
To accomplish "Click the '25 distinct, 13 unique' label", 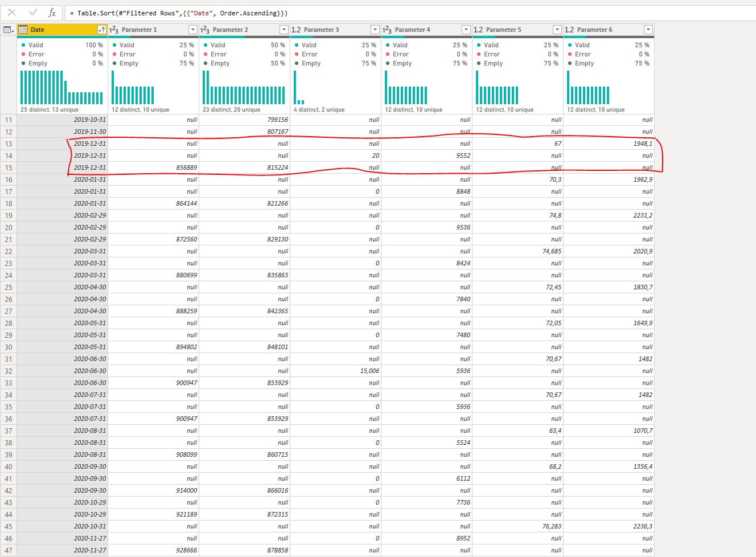I will click(50, 109).
